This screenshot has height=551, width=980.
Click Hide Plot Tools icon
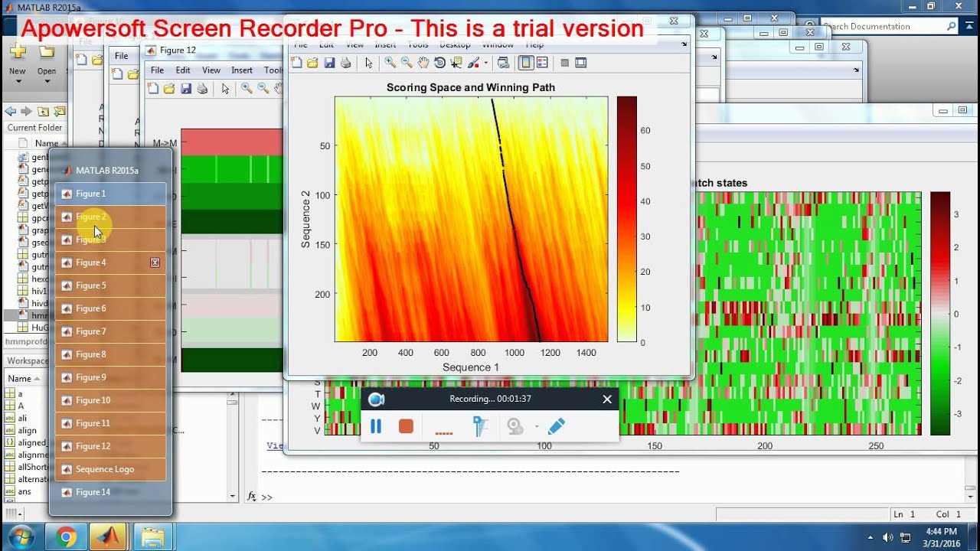565,63
